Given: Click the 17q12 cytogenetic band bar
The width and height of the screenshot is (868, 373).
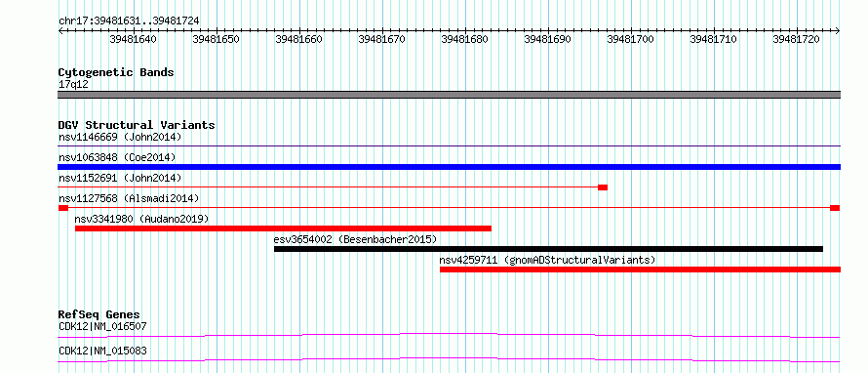Looking at the screenshot, I should point(449,95).
